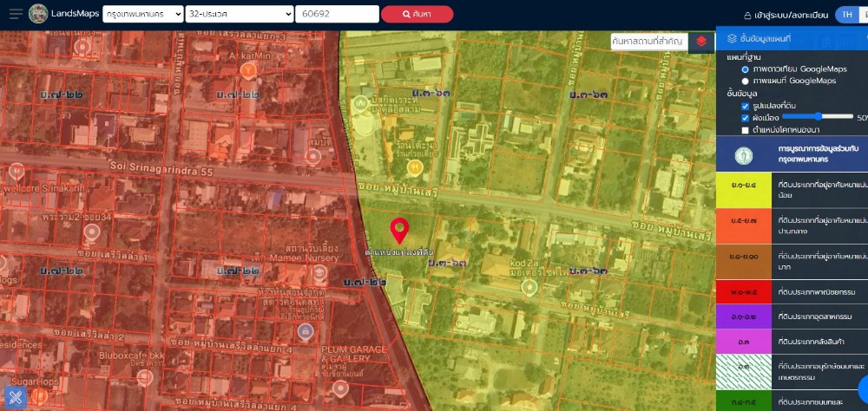Open the province dropdown showing กรุงเทพมหานคร

(x=142, y=14)
